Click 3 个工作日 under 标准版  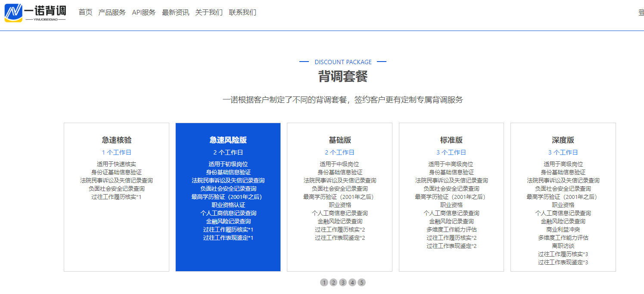pos(451,152)
